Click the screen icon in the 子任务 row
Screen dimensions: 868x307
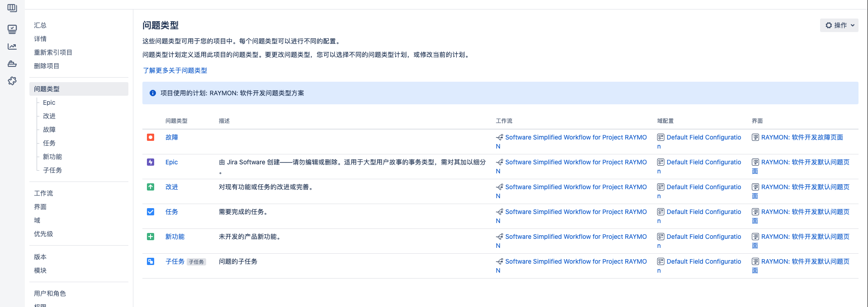pyautogui.click(x=755, y=261)
